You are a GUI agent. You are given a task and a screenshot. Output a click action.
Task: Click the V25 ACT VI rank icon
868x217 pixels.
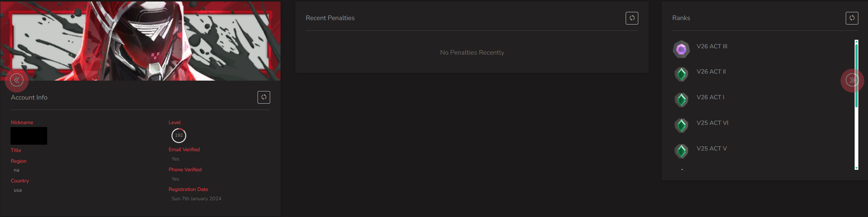pos(681,126)
